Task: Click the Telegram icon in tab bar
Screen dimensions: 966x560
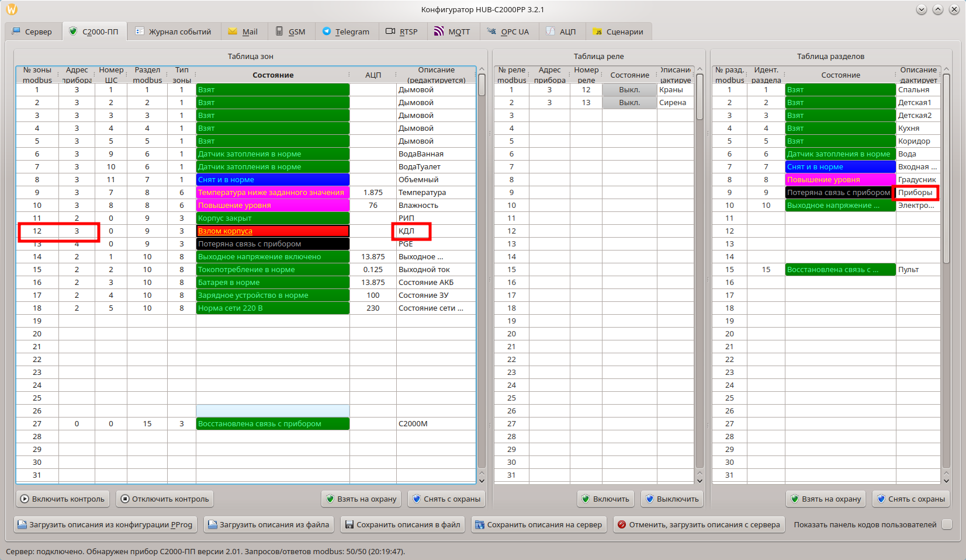Action: (x=327, y=32)
